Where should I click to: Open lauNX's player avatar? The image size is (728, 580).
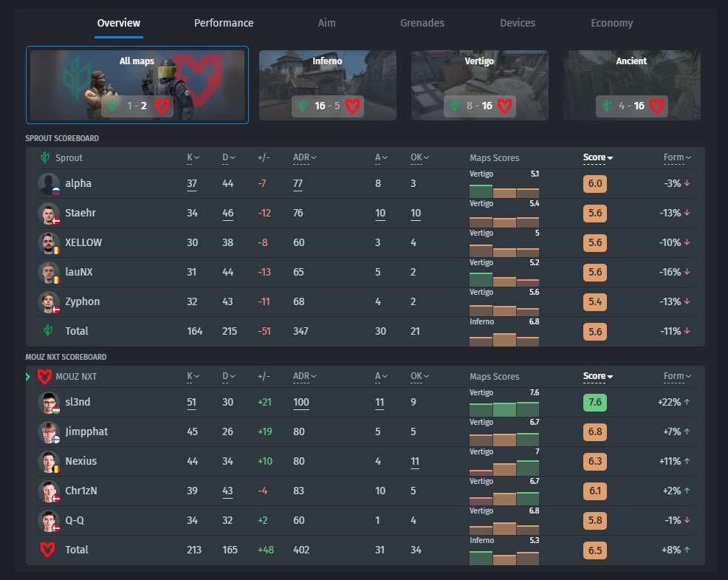(x=49, y=273)
